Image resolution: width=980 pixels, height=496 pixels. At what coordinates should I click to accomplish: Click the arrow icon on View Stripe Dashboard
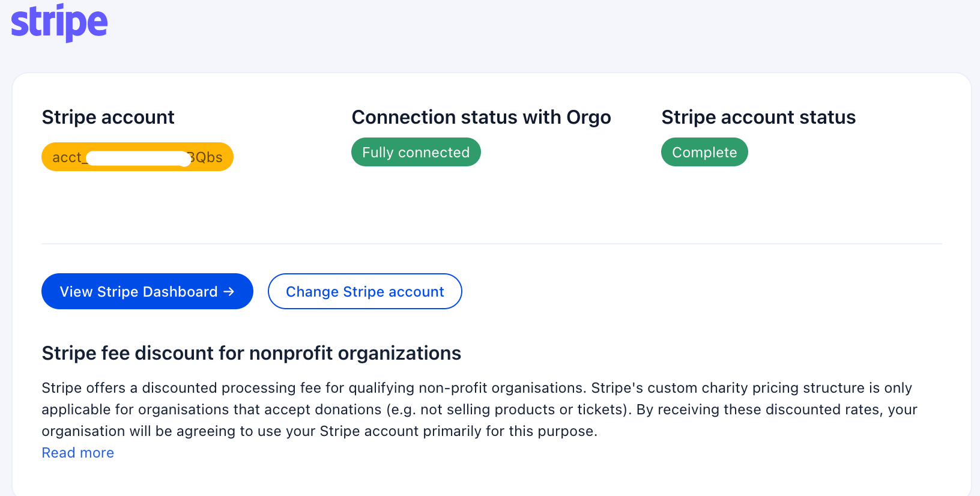point(229,291)
